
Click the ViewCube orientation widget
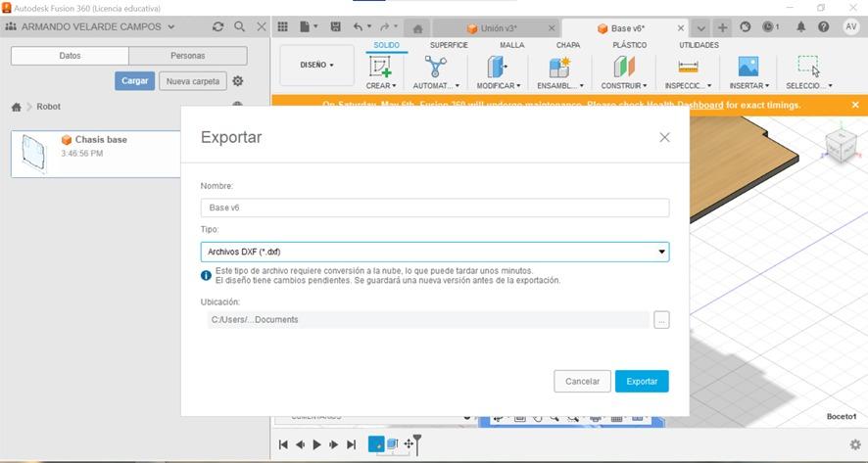[841, 145]
